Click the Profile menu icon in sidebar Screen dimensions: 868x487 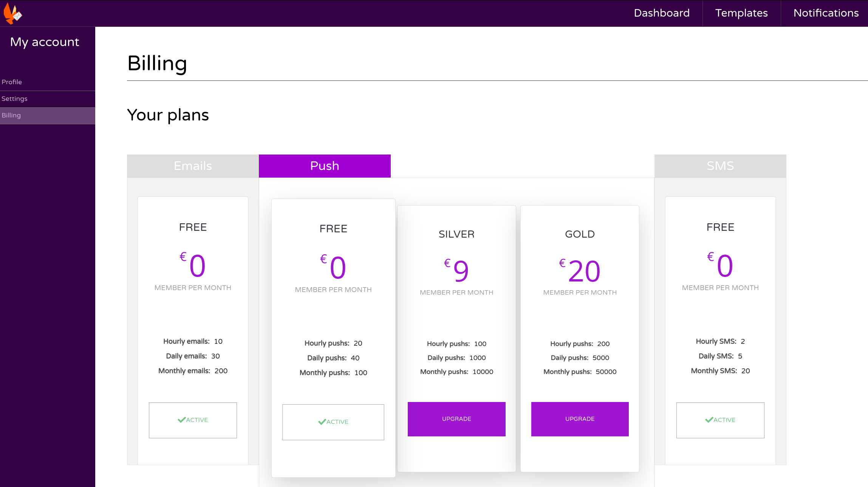11,82
